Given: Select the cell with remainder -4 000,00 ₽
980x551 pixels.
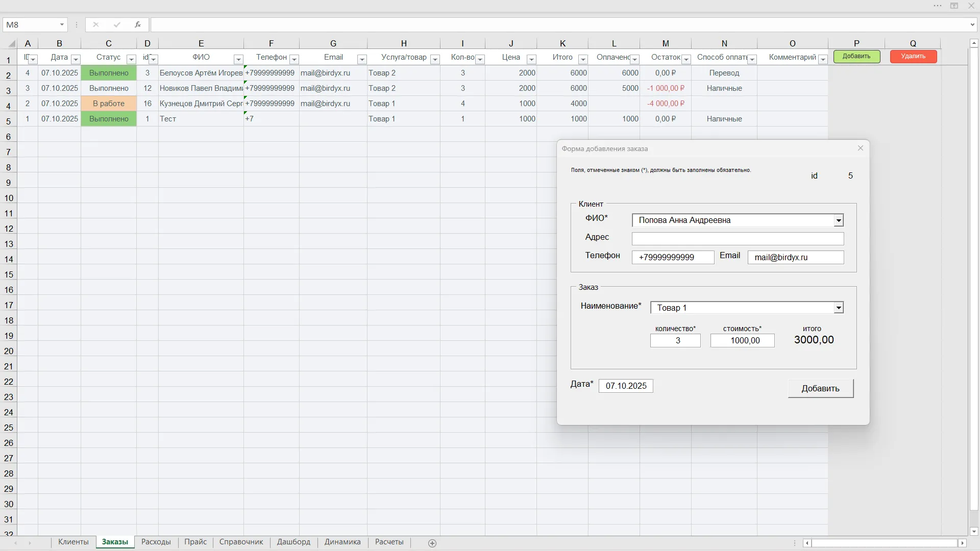Looking at the screenshot, I should (666, 104).
